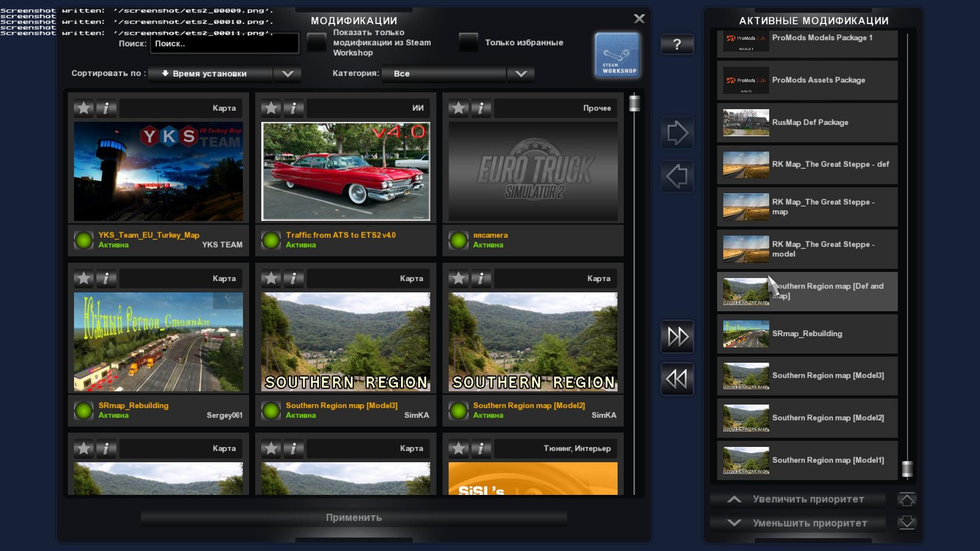Viewport: 980px width, 551px height.
Task: Enable the favorites only checkbox
Action: [x=468, y=42]
